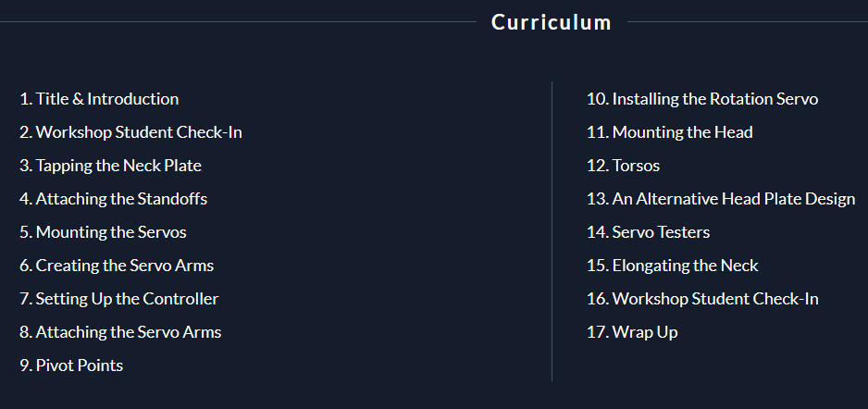
Task: Open Mounting the Servos lesson
Action: pos(103,232)
